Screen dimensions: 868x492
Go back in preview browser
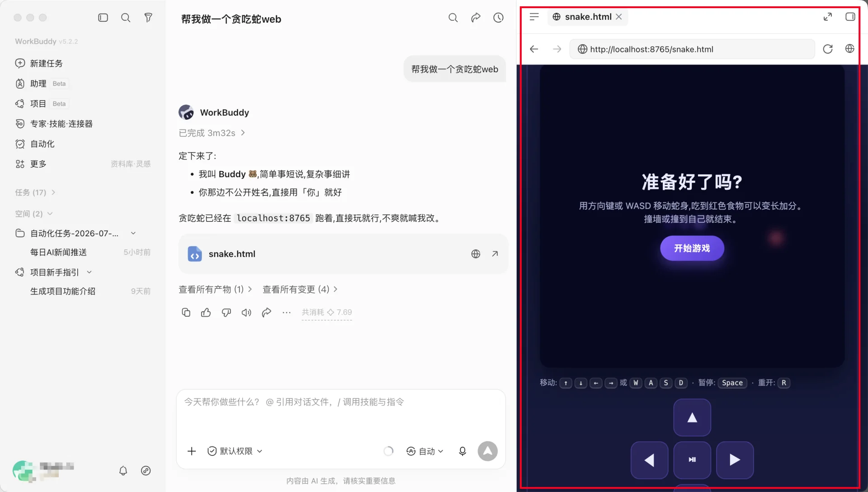point(534,49)
